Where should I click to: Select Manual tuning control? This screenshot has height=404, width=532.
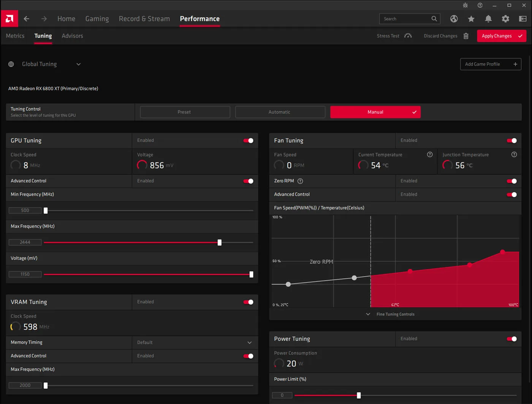[x=375, y=112]
